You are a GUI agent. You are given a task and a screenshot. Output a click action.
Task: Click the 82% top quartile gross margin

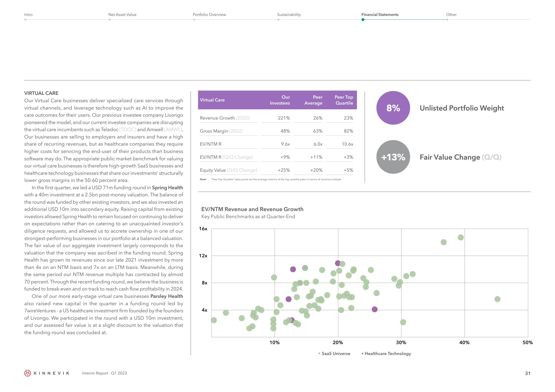pyautogui.click(x=348, y=131)
